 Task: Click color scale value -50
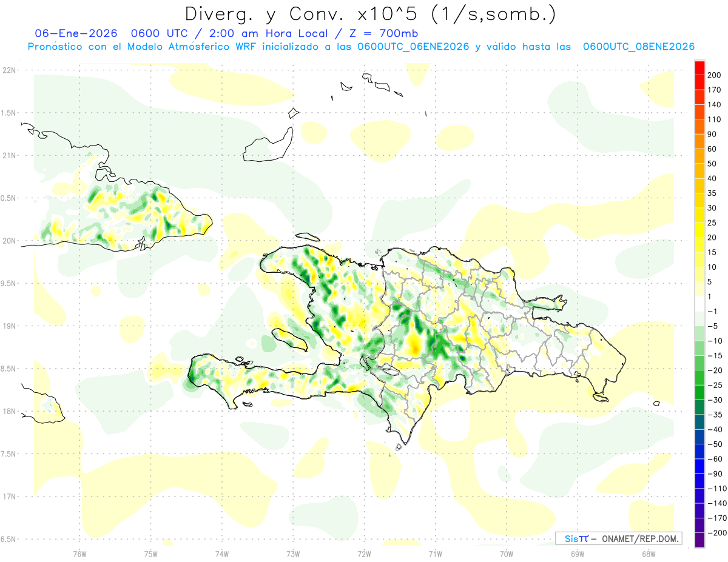tap(715, 444)
